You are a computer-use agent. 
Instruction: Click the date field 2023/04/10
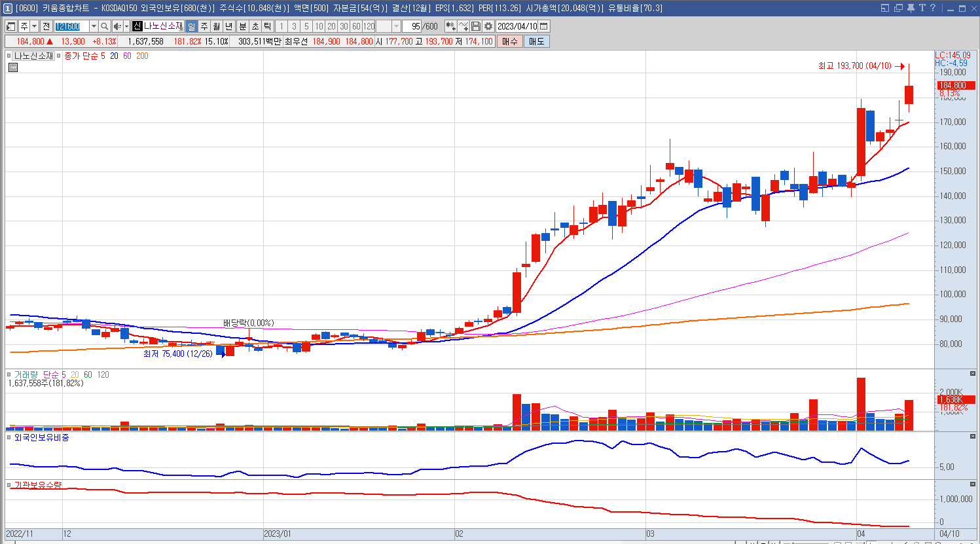517,26
